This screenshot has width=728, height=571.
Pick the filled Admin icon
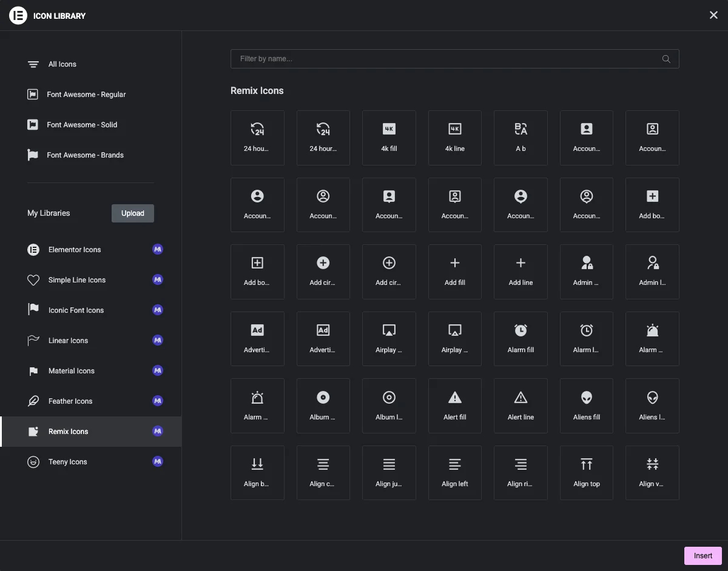(x=587, y=272)
